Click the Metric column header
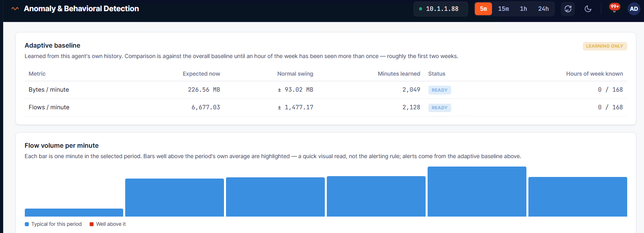 tap(37, 74)
